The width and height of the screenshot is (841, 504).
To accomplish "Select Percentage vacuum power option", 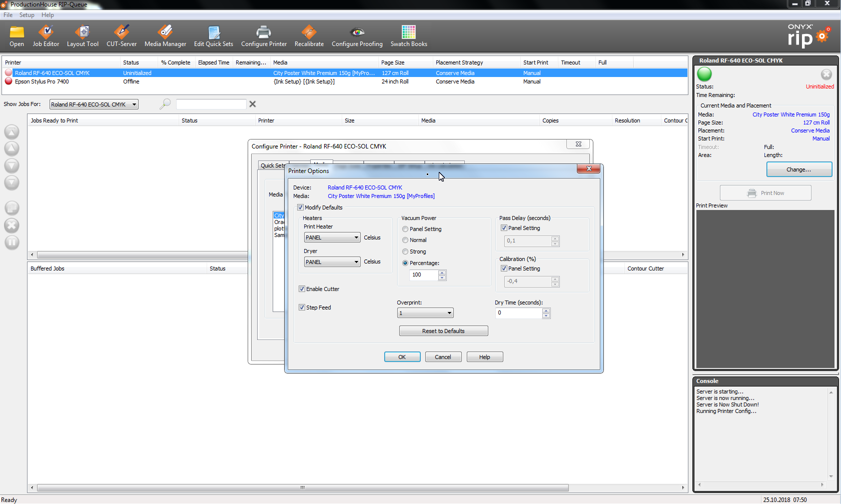I will [405, 263].
